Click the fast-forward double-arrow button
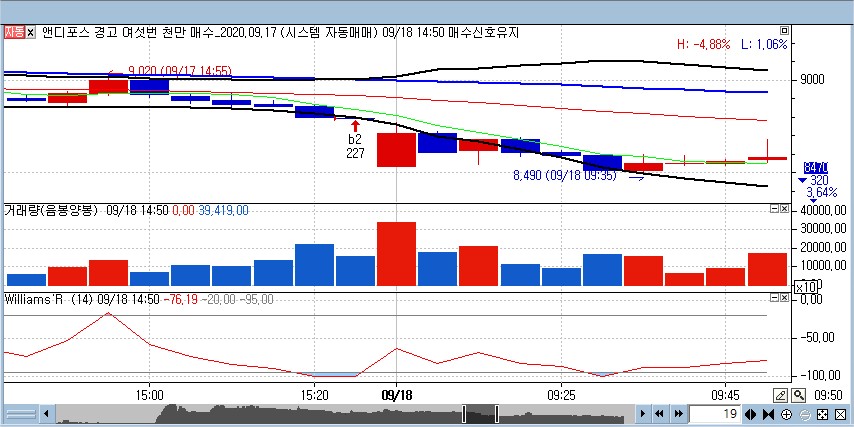Screen dimensions: 854x427 click(677, 414)
